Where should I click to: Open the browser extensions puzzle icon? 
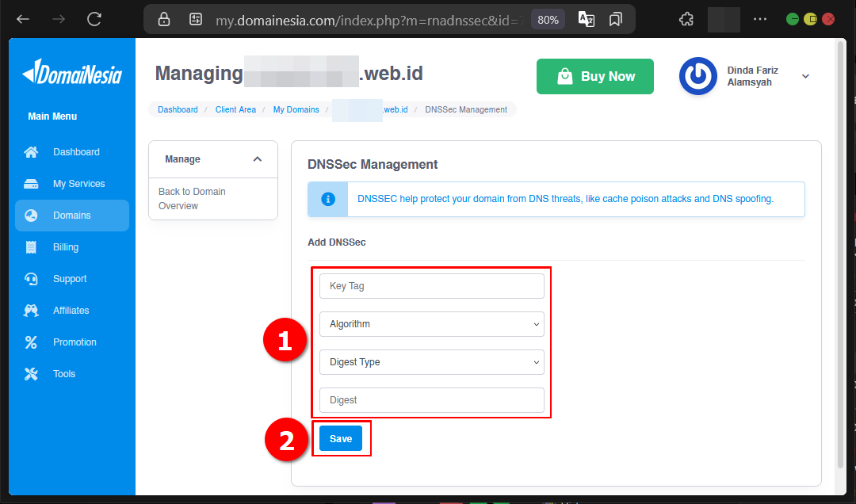pyautogui.click(x=686, y=20)
